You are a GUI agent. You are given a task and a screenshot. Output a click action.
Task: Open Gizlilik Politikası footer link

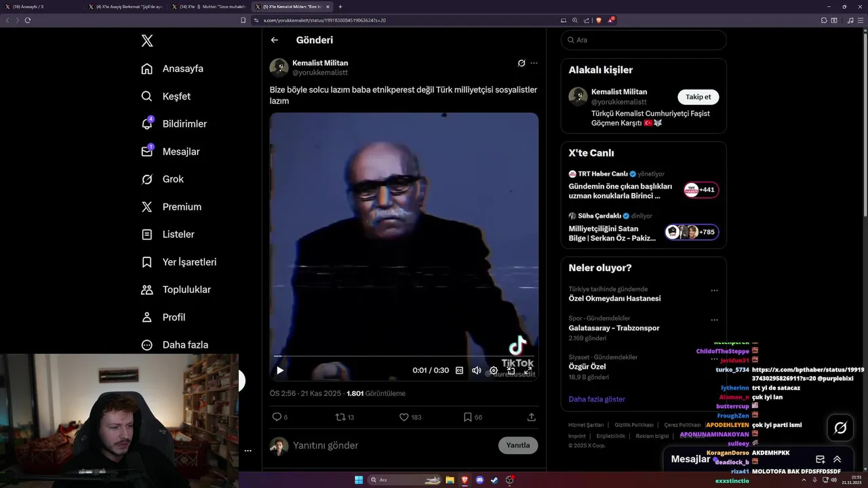634,425
